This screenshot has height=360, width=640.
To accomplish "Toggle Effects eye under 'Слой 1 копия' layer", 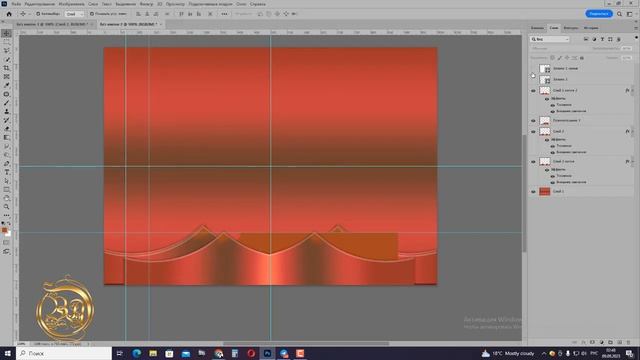I will [547, 170].
